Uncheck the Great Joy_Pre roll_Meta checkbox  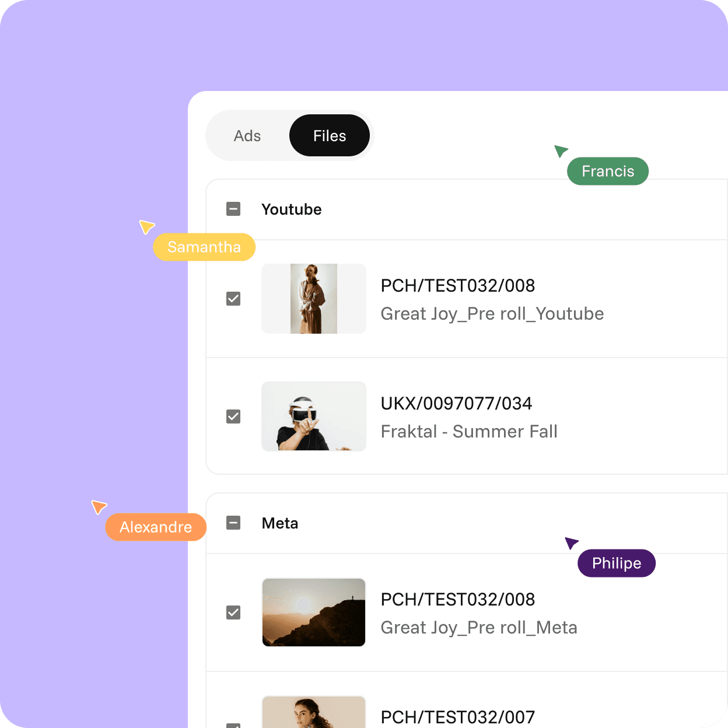[x=233, y=612]
